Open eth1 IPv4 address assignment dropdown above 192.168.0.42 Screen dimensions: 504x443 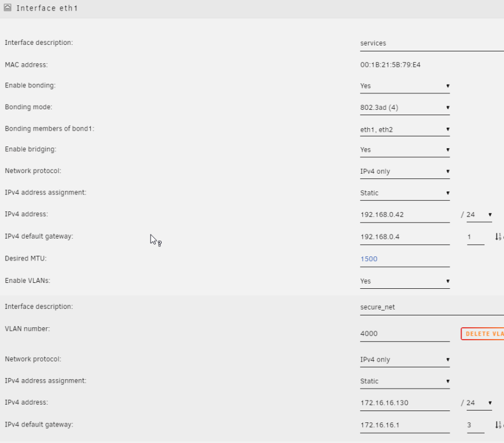pyautogui.click(x=405, y=193)
